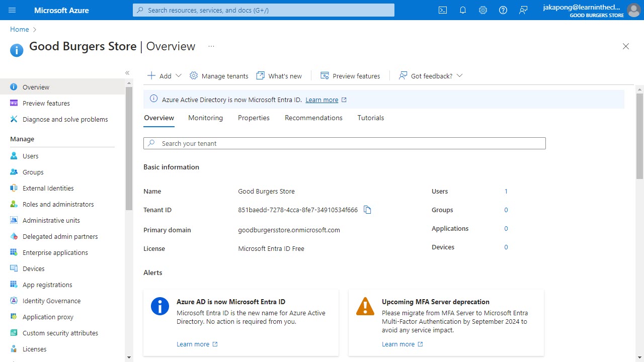
Task: Expand the Add dropdown in the toolbar
Action: 178,75
